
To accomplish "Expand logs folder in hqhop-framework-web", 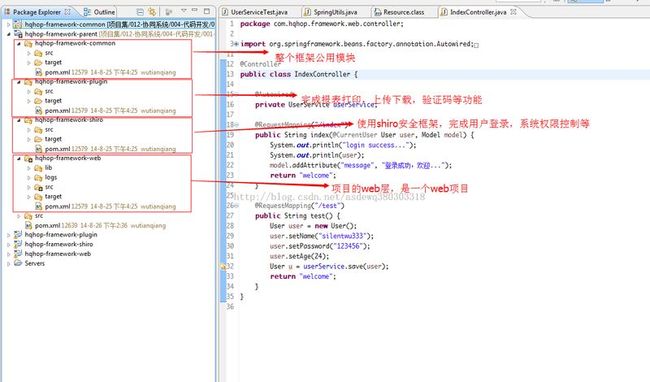I will [x=29, y=177].
